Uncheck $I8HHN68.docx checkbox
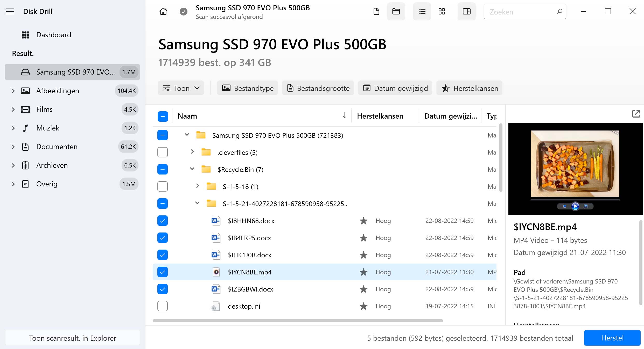This screenshot has height=349, width=644. [x=163, y=221]
